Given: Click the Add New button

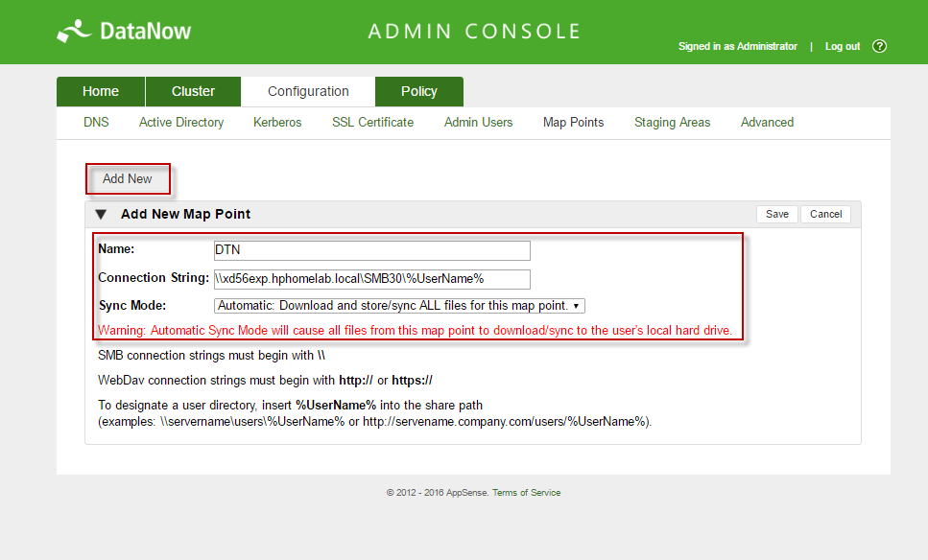Looking at the screenshot, I should tap(128, 178).
